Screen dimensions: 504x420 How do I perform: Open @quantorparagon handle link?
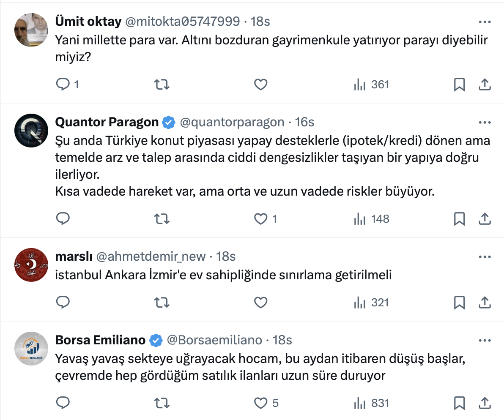[232, 123]
